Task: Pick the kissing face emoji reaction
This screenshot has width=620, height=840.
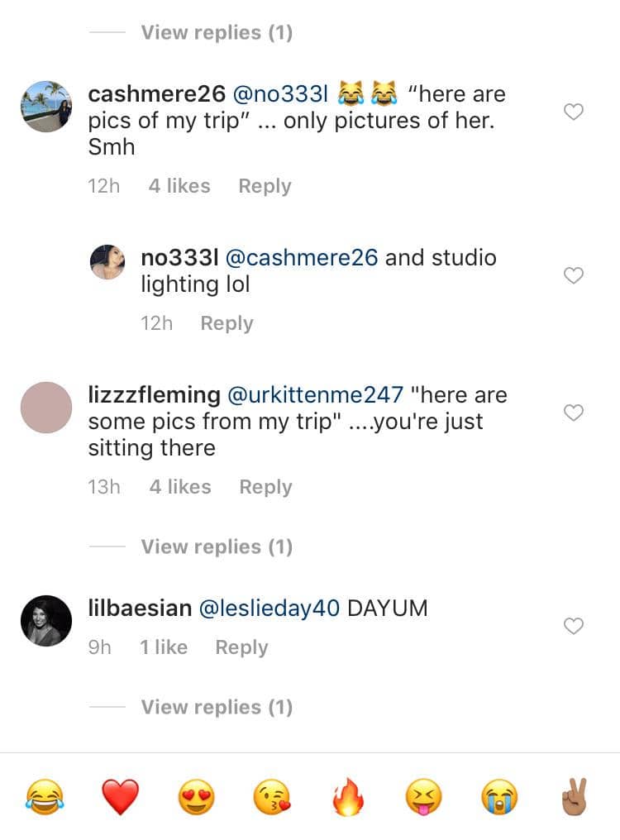Action: (x=272, y=798)
